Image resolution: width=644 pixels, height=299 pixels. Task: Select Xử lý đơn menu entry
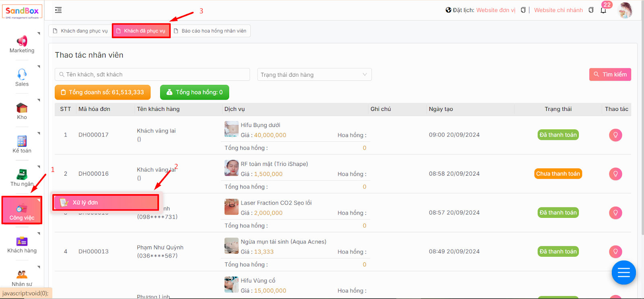[x=105, y=203]
